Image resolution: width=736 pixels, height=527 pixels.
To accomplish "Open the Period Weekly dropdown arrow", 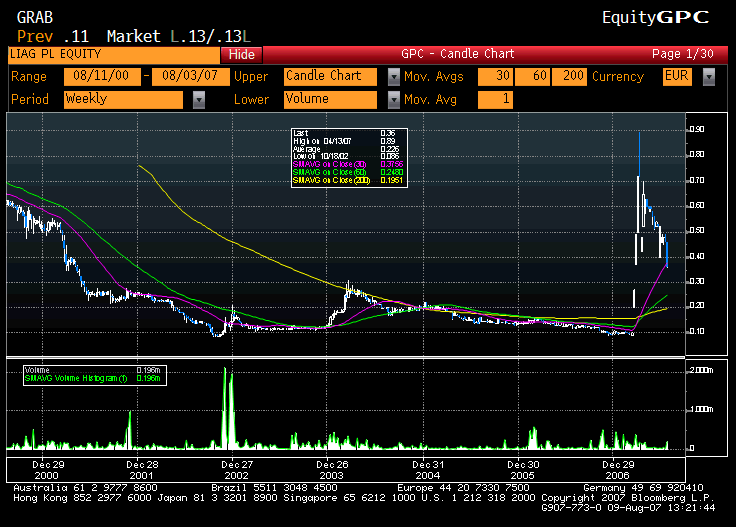I will tap(199, 99).
